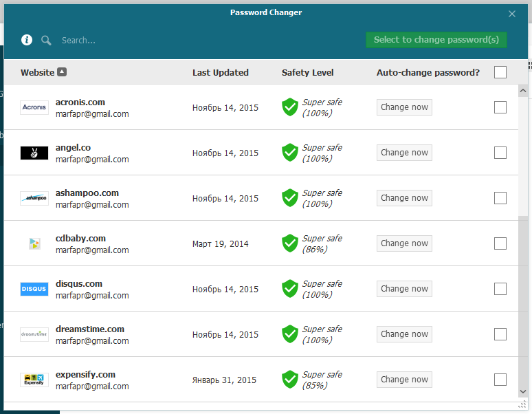Check the box for cdbaby.com
Image resolution: width=532 pixels, height=414 pixels.
(x=500, y=243)
